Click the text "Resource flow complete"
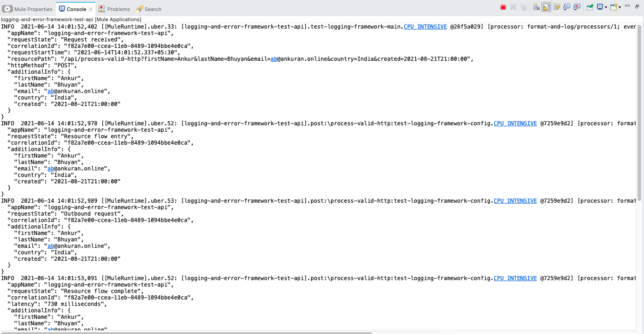 100,291
